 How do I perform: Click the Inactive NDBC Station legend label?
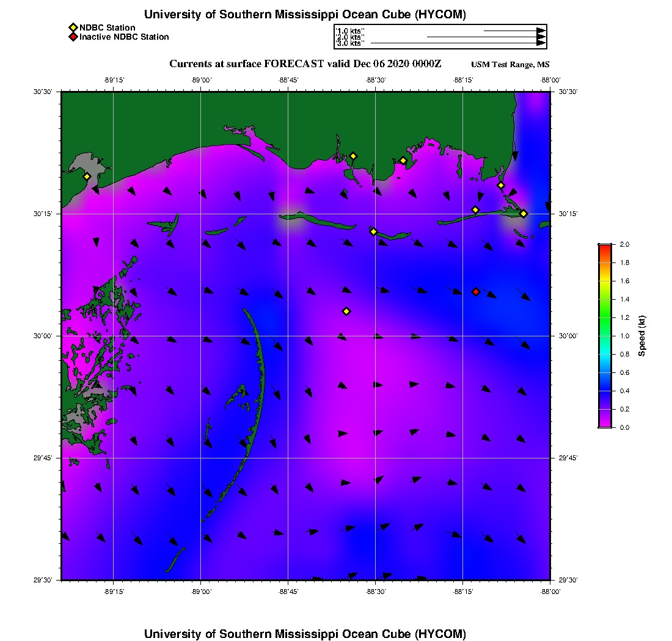(124, 37)
